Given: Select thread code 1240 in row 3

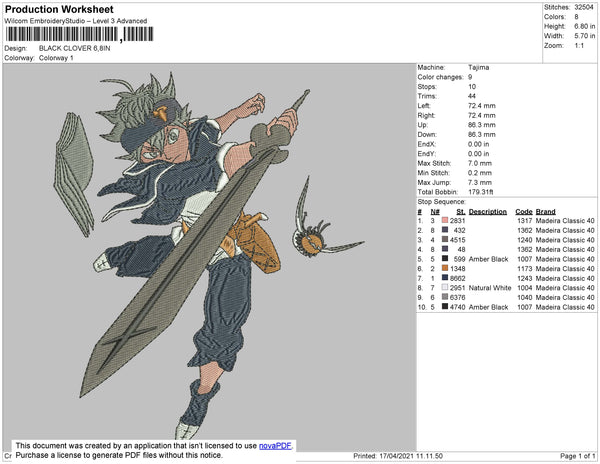Looking at the screenshot, I should pyautogui.click(x=525, y=240).
